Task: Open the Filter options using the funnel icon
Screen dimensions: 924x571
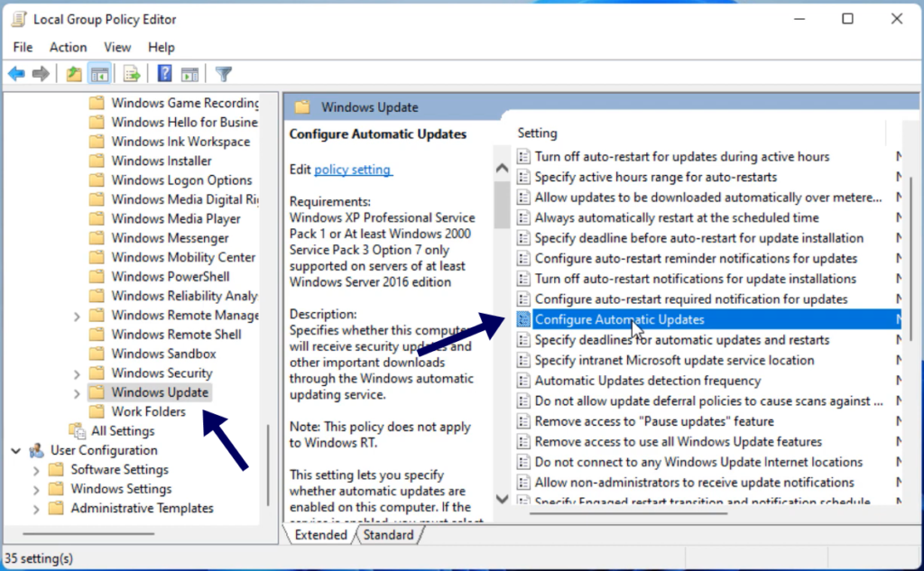Action: [223, 73]
